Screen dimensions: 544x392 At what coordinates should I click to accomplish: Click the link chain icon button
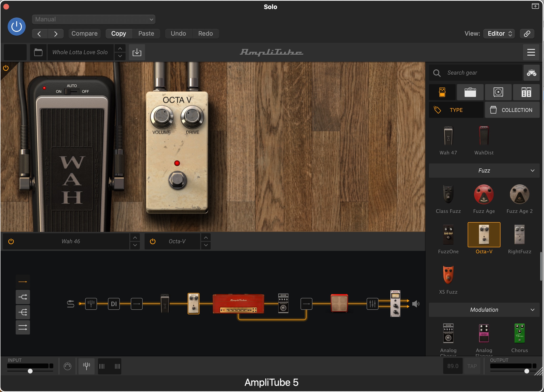pos(527,33)
